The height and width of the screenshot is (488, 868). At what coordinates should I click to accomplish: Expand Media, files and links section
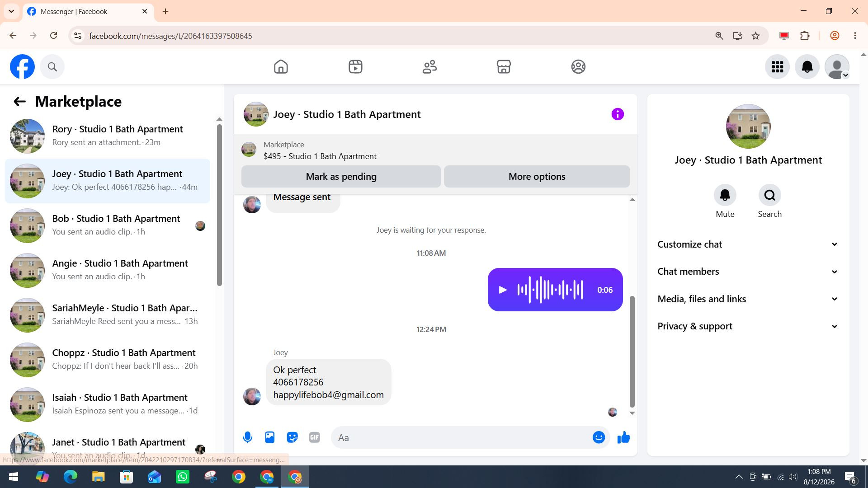point(748,299)
